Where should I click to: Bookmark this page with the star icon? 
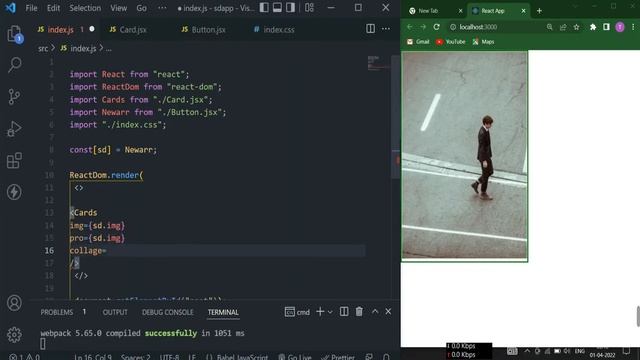[x=576, y=27]
